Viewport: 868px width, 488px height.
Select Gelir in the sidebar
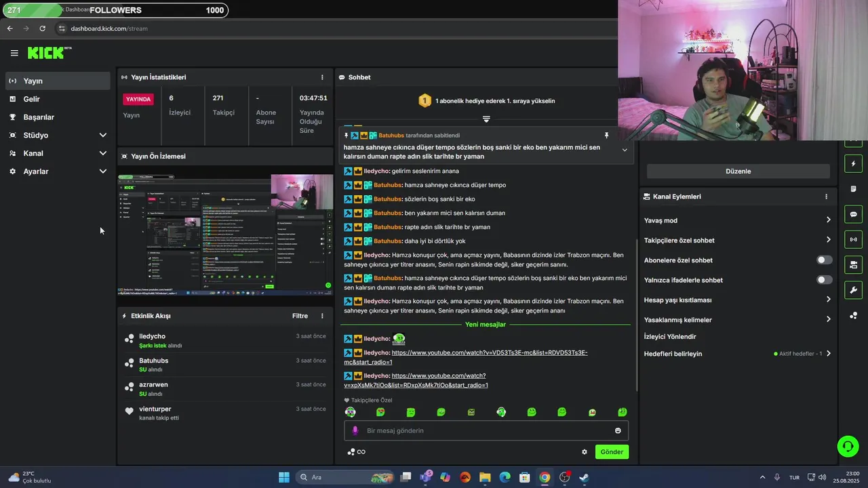[58, 99]
